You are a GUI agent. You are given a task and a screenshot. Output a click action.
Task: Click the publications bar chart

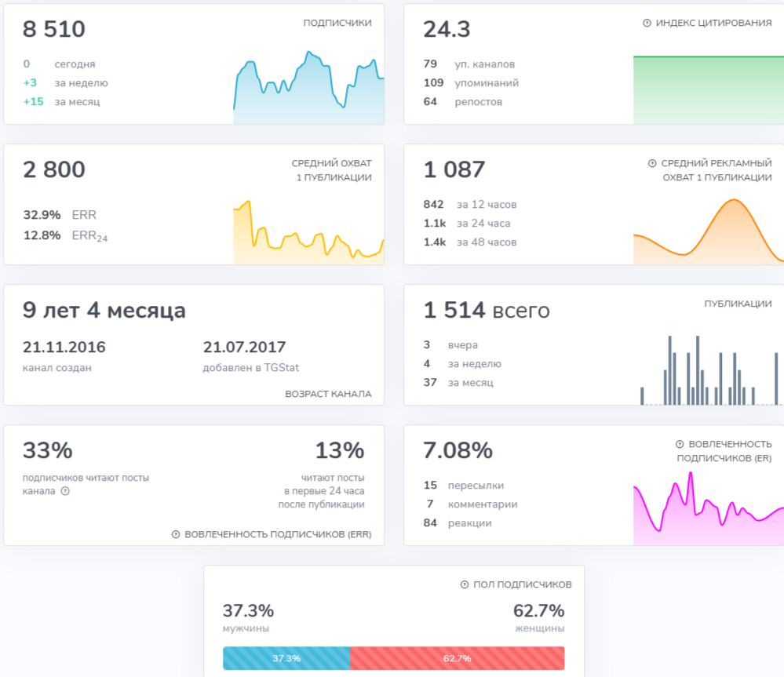tap(709, 370)
